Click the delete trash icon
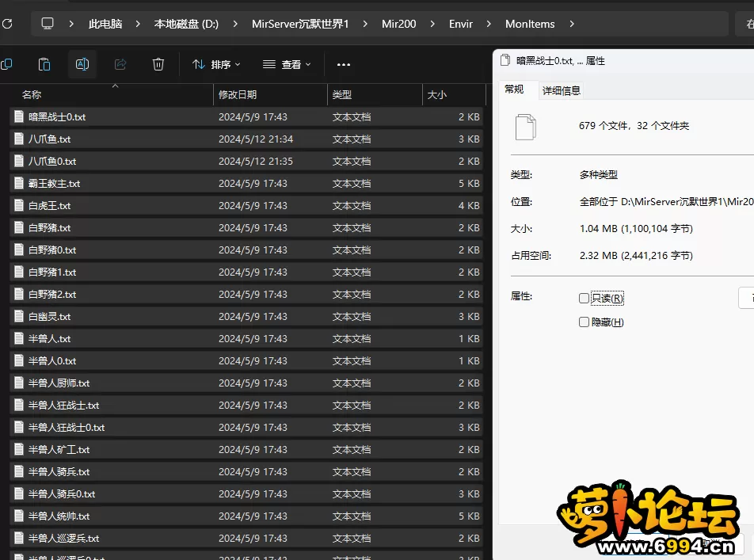Screen dimensions: 754x560 point(158,64)
